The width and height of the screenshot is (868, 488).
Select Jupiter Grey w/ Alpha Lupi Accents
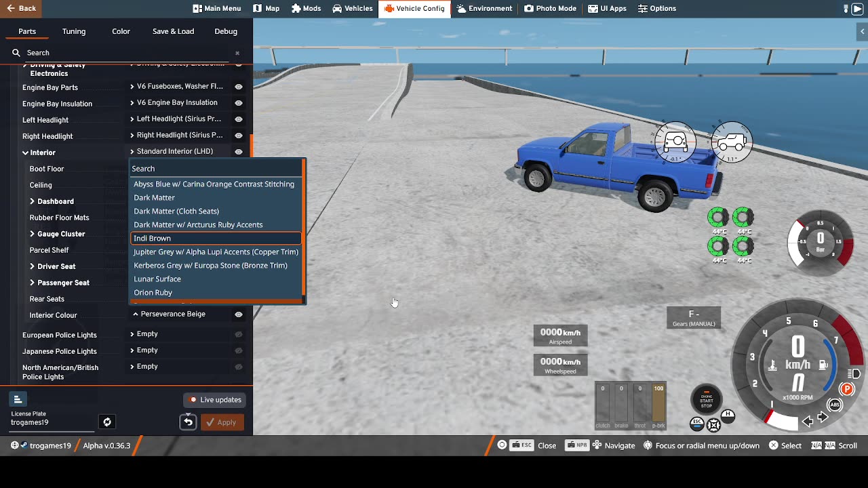click(x=214, y=251)
